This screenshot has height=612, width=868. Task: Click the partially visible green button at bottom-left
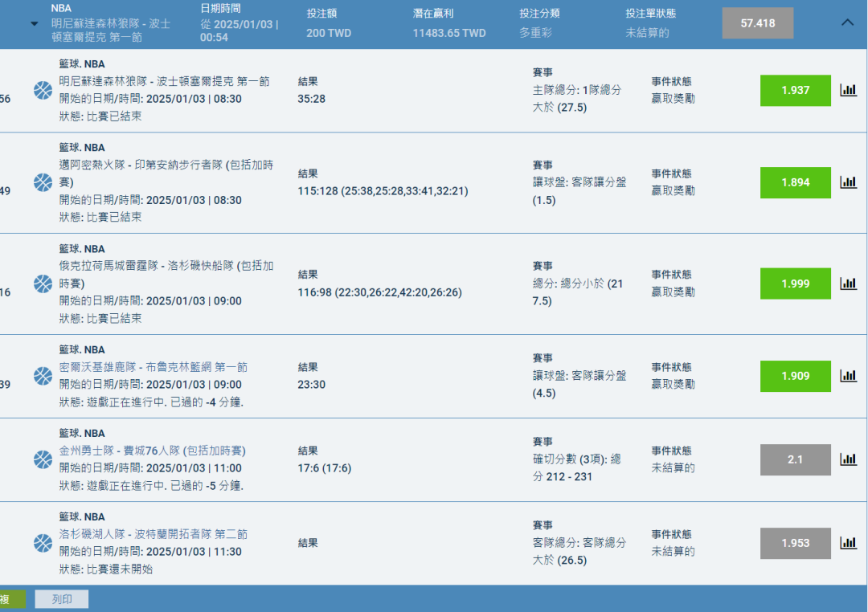click(12, 598)
